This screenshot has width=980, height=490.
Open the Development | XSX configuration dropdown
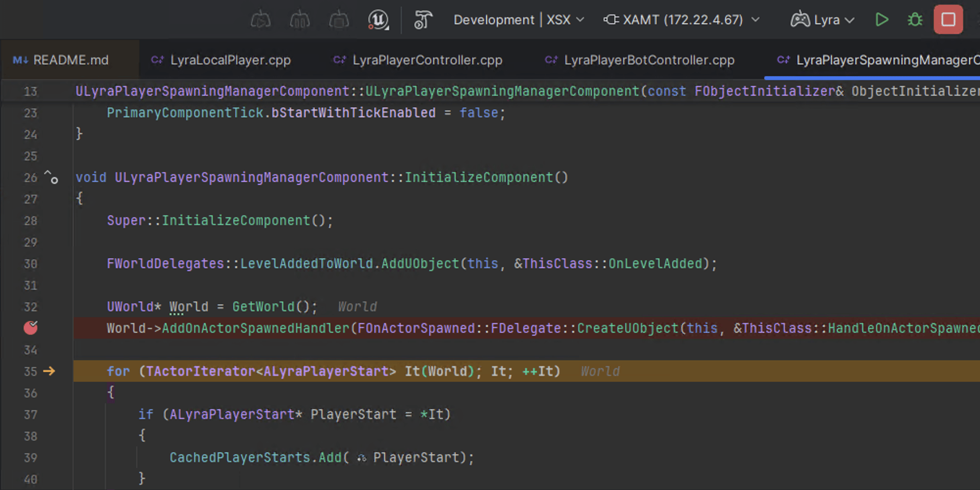click(x=518, y=20)
